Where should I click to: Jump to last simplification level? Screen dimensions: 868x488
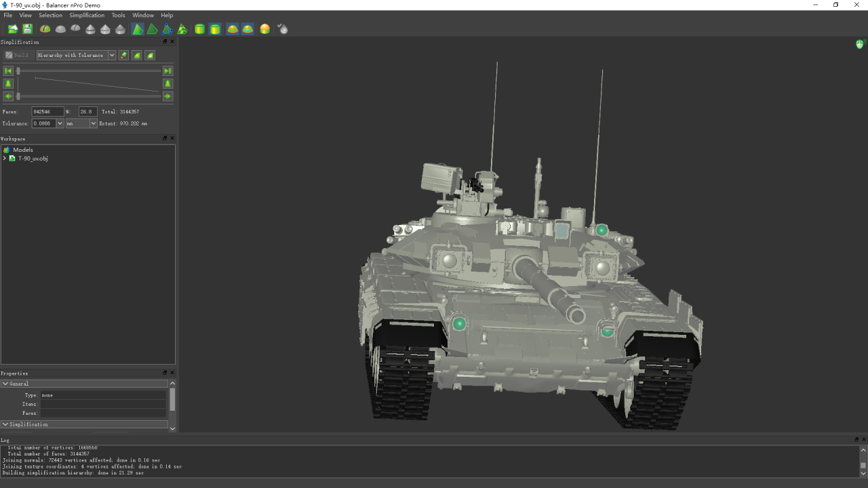pos(167,70)
